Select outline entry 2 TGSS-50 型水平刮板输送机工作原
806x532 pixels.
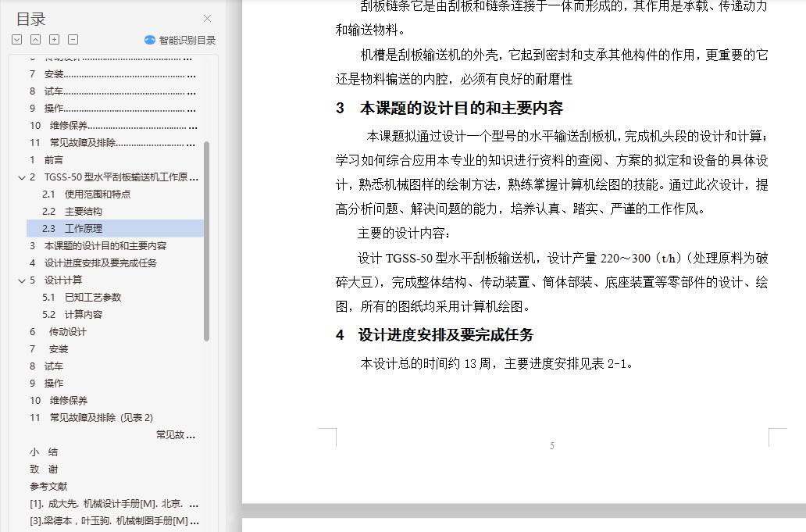(113, 177)
